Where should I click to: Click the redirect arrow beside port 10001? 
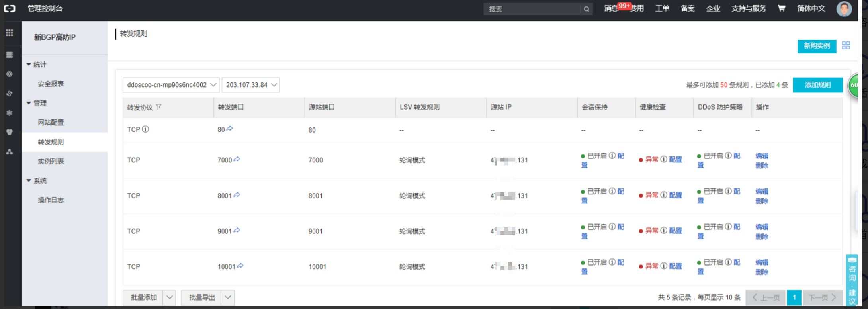click(x=240, y=266)
